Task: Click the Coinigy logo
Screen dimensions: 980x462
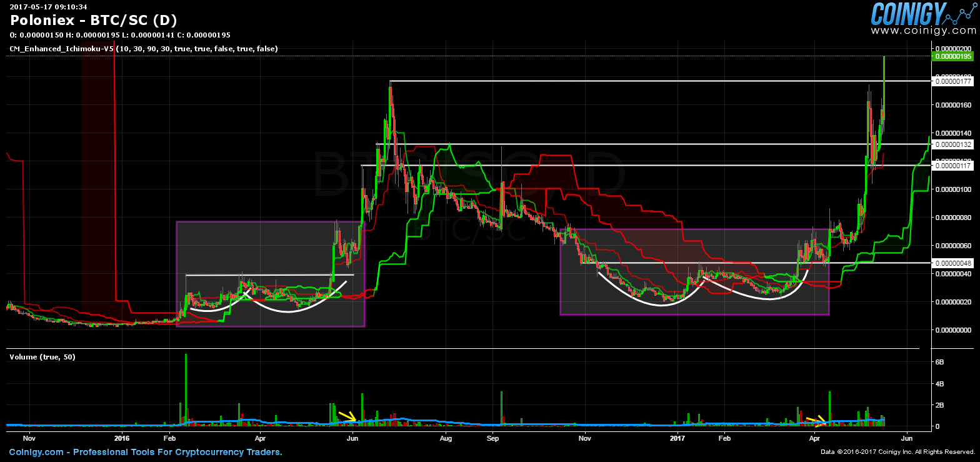Action: [x=922, y=13]
